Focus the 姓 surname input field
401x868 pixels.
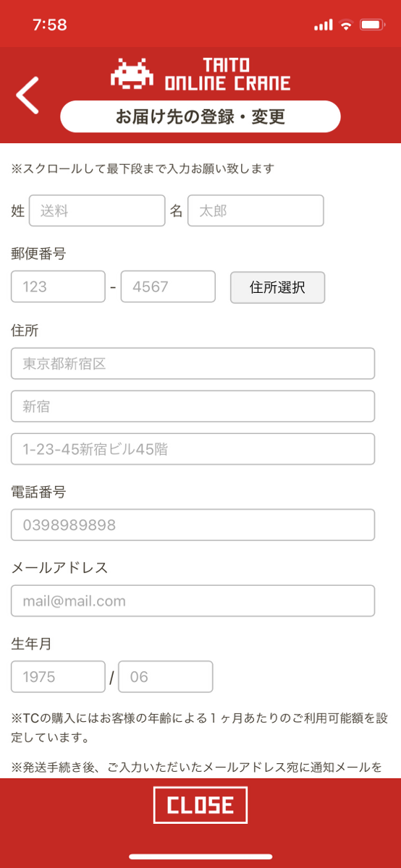click(x=97, y=211)
